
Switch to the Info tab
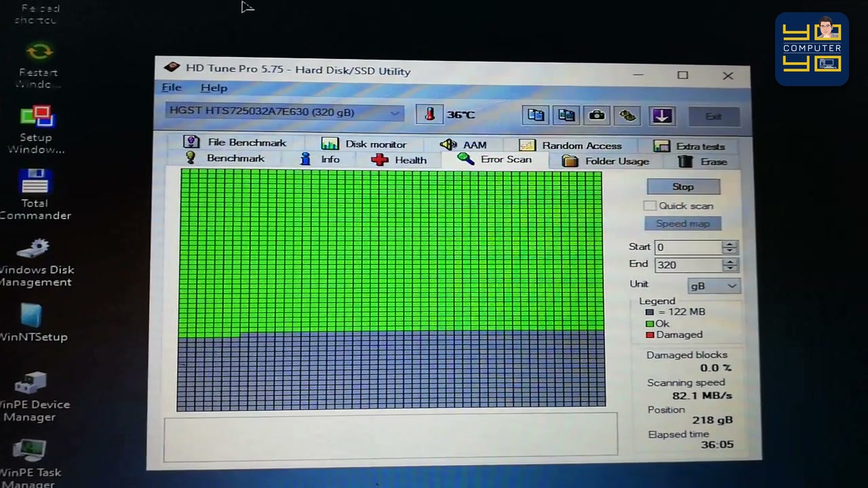point(320,159)
